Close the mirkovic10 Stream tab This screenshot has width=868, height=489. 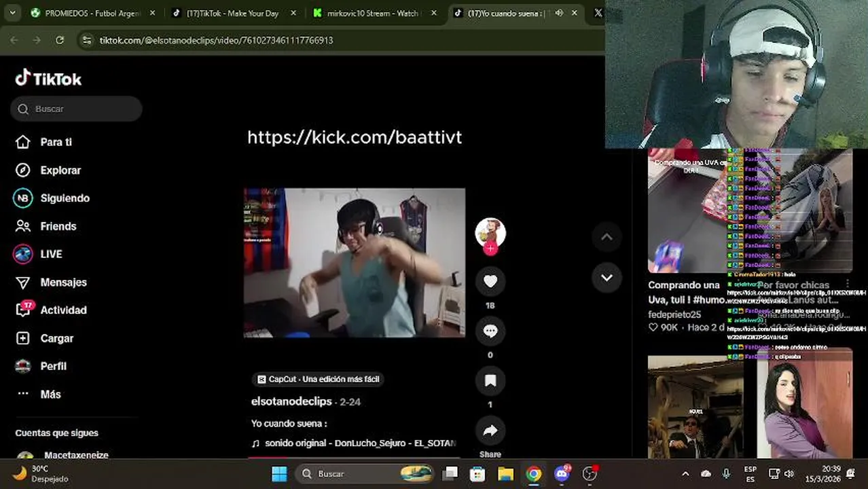coord(433,13)
